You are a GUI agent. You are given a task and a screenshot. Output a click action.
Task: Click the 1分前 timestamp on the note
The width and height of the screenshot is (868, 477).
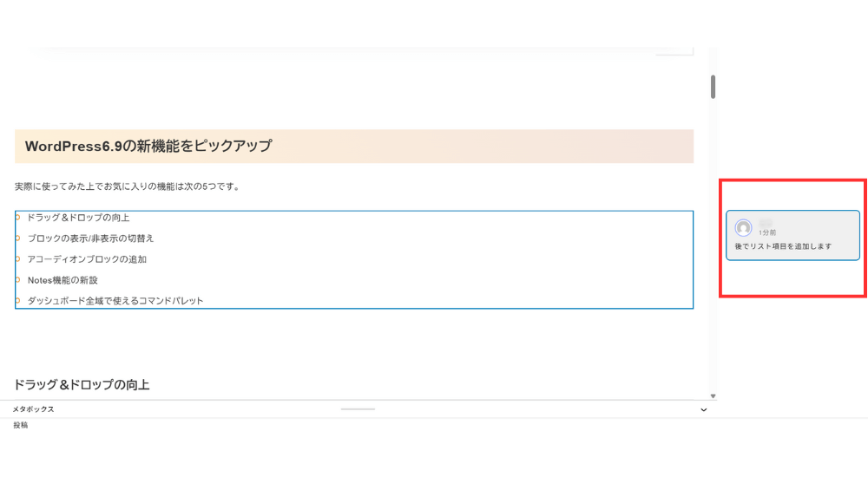tap(767, 232)
